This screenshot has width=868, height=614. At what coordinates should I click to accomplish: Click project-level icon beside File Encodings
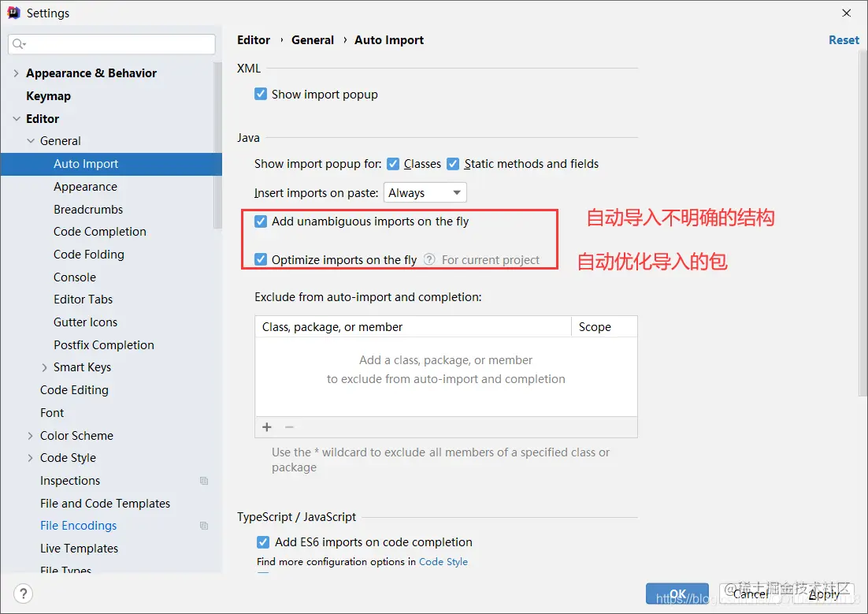(204, 526)
